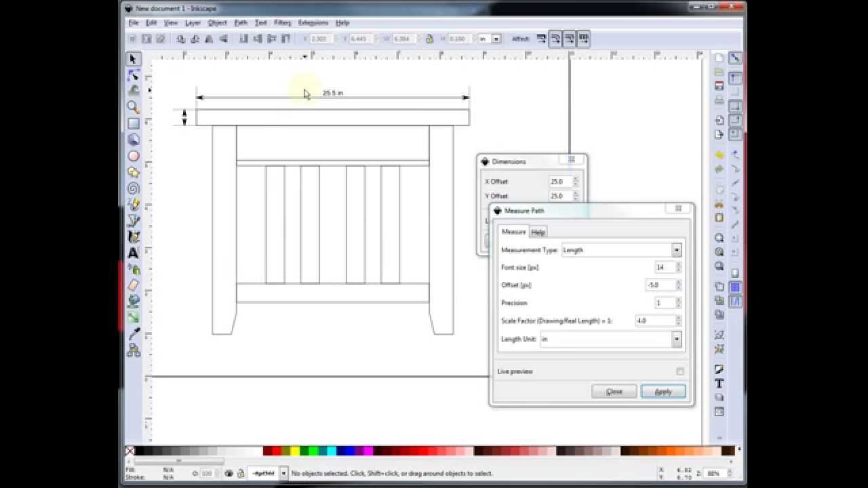Open Text and Font dialog icon
Image resolution: width=868 pixels, height=488 pixels.
coord(719,384)
